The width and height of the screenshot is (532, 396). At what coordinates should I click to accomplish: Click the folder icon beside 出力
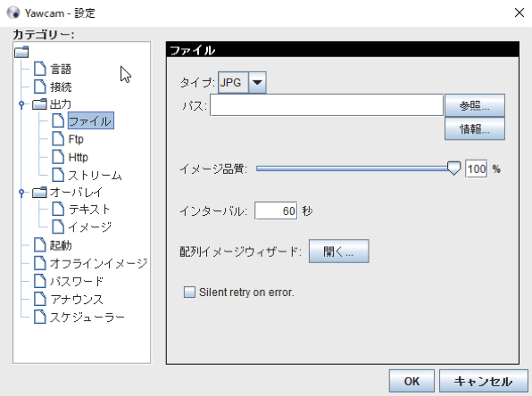[39, 104]
